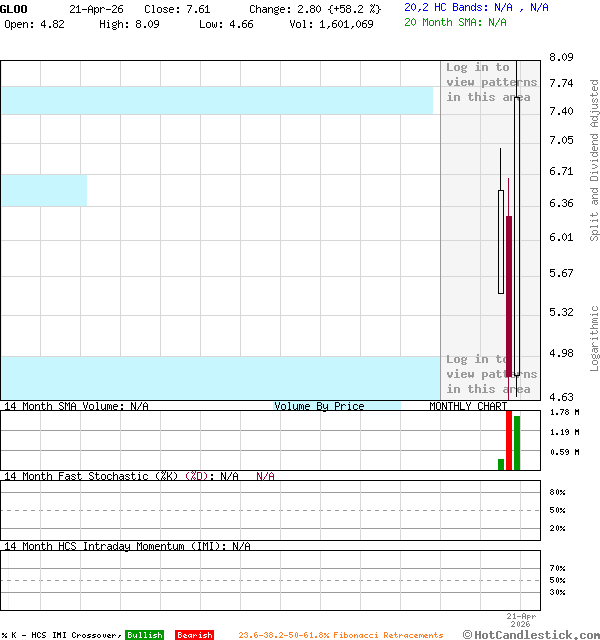Click the Fibonacci Retracements legend text
The image size is (600, 640).
coord(340,635)
